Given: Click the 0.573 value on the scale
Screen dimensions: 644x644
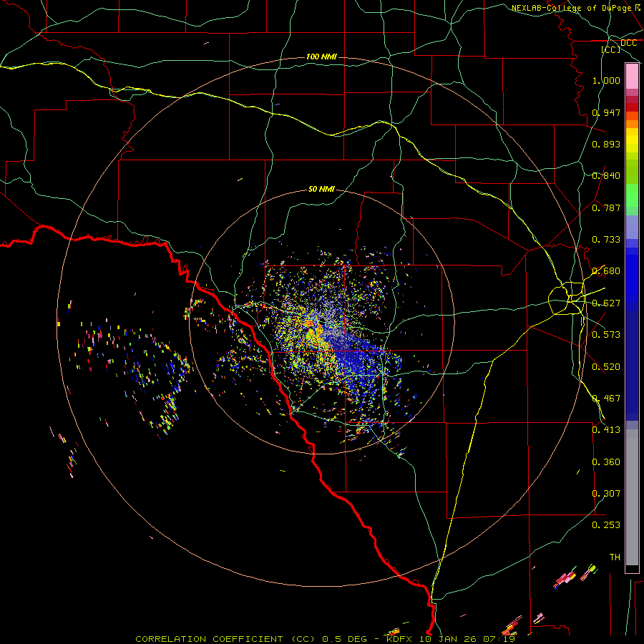Looking at the screenshot, I should tap(606, 335).
